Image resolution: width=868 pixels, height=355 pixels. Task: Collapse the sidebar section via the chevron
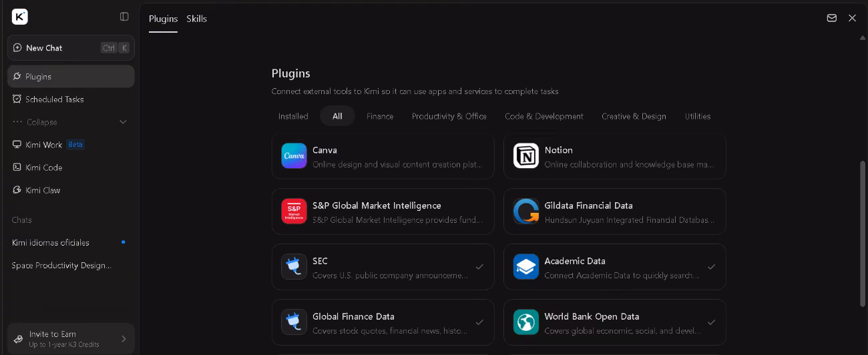click(x=123, y=122)
